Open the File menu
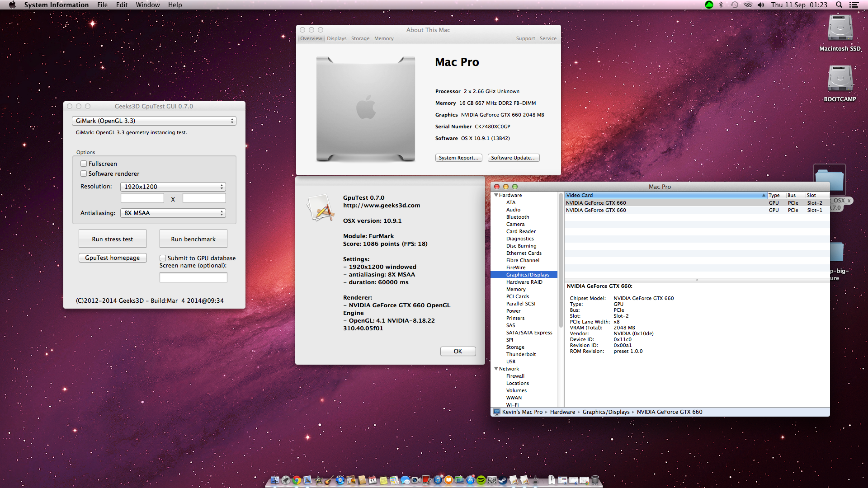This screenshot has width=868, height=488. 102,5
